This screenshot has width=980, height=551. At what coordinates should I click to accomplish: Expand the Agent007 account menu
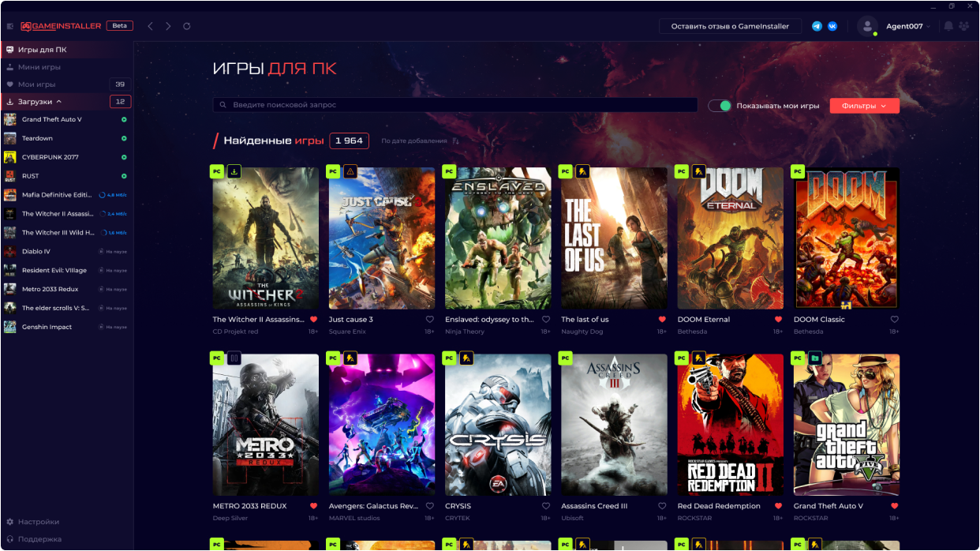pos(907,26)
